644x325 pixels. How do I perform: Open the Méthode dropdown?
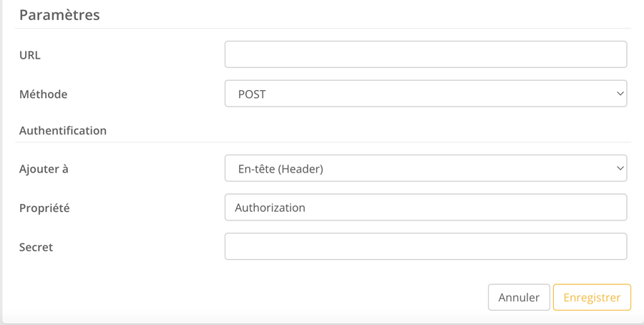[x=425, y=94]
